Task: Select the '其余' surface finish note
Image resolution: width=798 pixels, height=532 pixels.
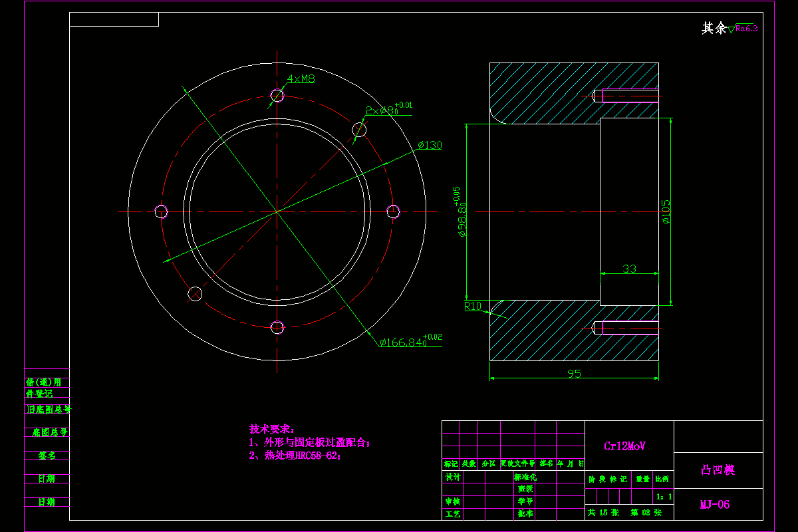Action: 714,28
